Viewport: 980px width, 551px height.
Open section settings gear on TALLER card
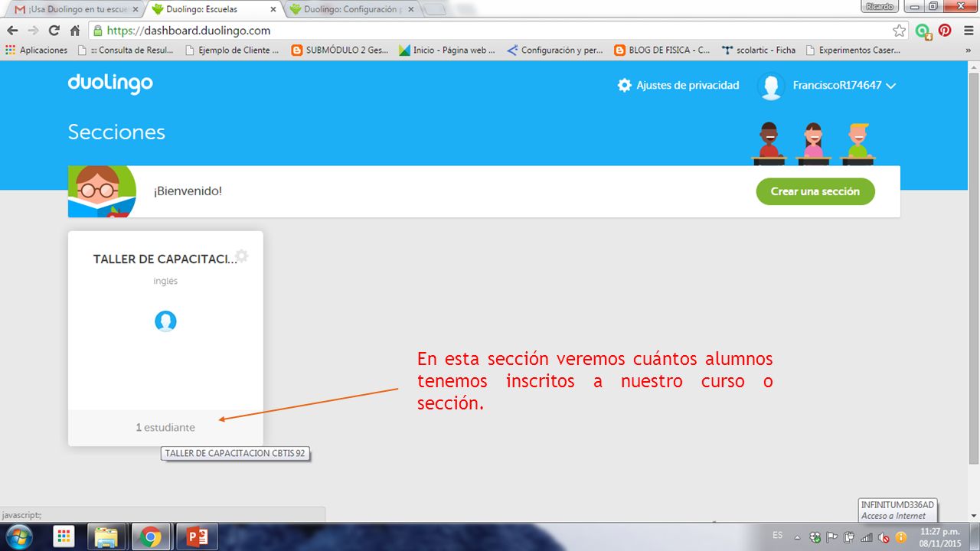point(242,256)
